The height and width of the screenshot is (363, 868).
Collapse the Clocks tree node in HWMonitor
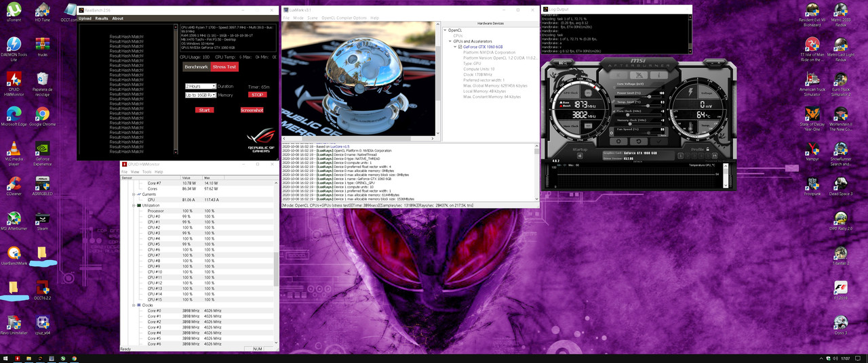pyautogui.click(x=134, y=305)
